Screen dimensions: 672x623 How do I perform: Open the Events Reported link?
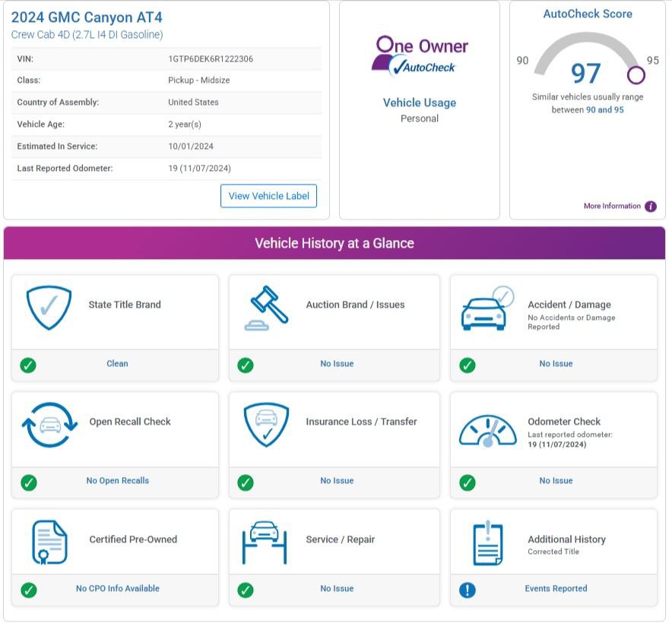(556, 588)
